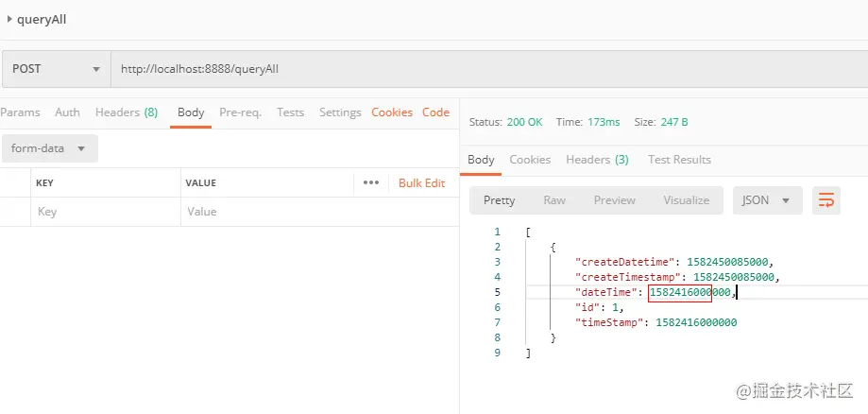
Task: Open the JSON format dropdown
Action: pyautogui.click(x=767, y=200)
